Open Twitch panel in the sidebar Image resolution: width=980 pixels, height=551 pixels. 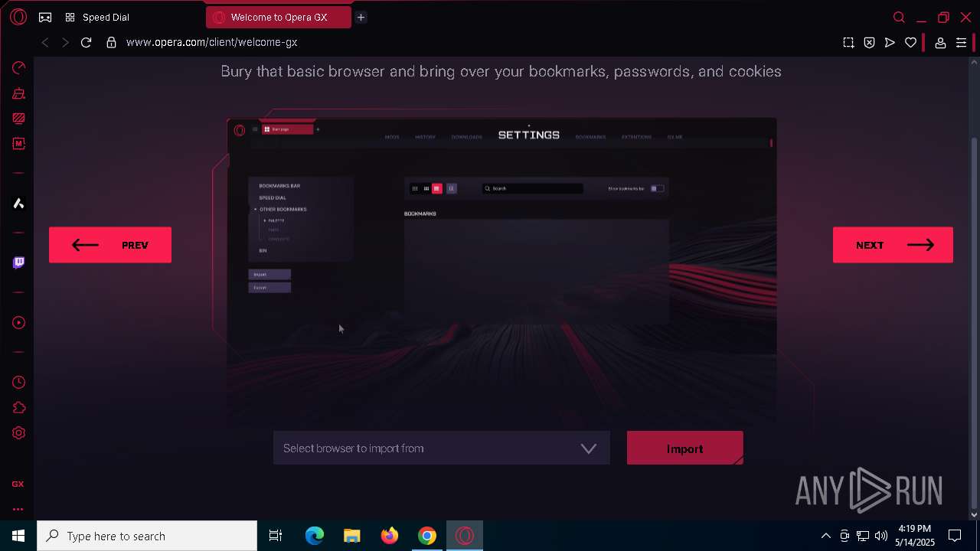coord(18,262)
